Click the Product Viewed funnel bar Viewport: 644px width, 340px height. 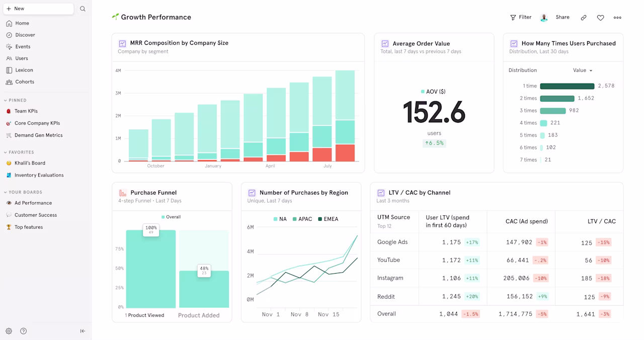(x=151, y=269)
